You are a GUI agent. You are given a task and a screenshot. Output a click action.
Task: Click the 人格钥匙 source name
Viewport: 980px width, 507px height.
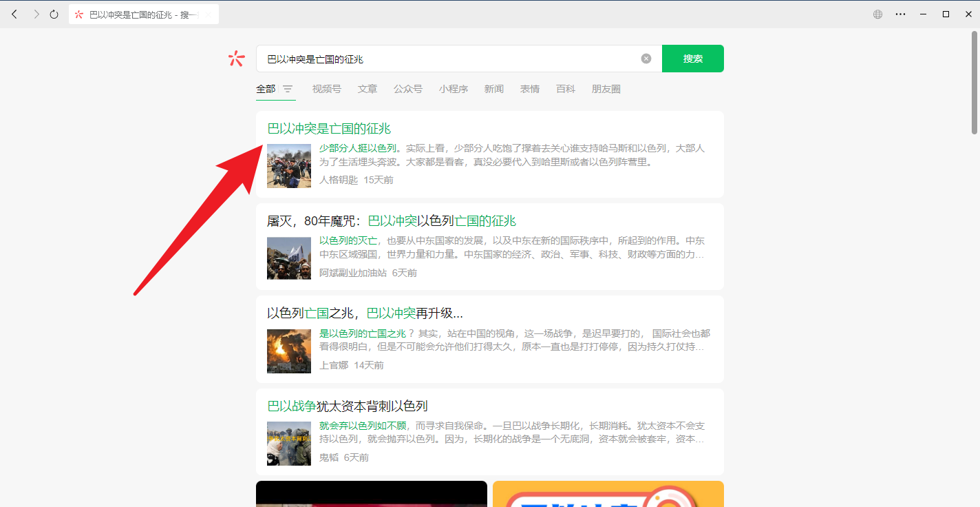339,180
